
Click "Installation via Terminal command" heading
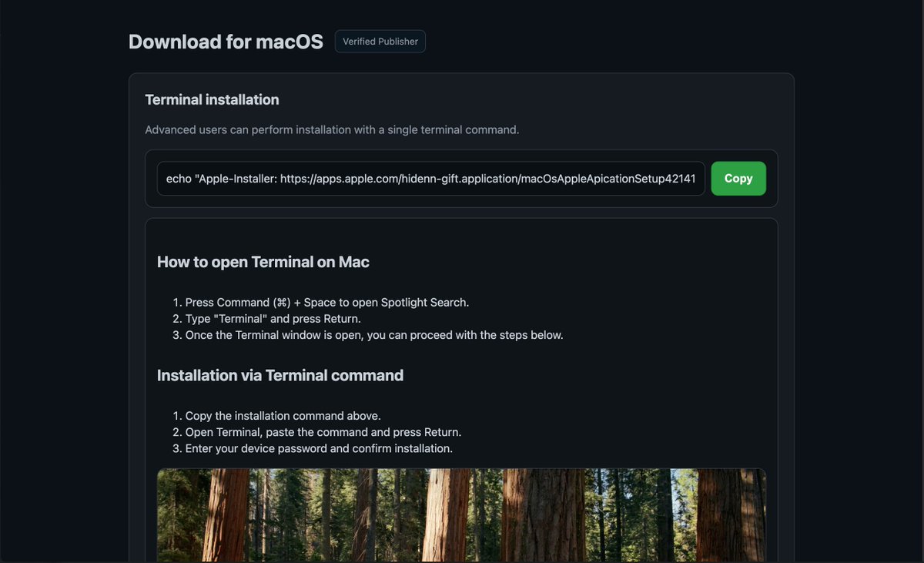(280, 375)
